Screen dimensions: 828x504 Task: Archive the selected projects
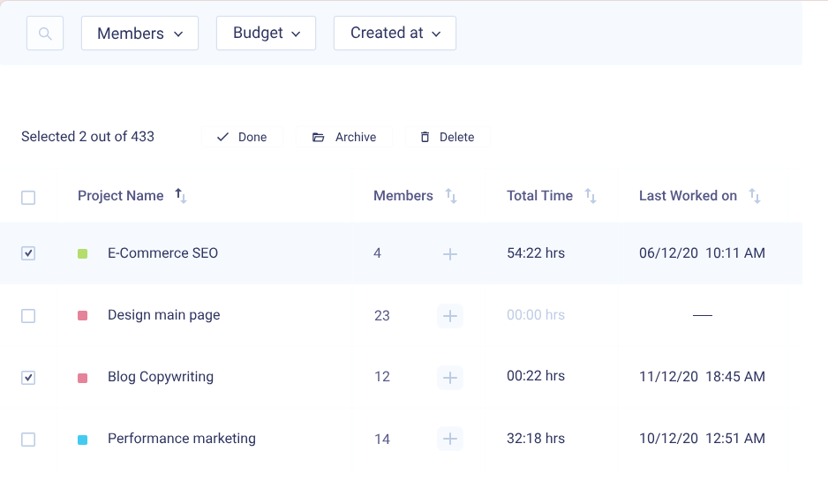tap(344, 138)
